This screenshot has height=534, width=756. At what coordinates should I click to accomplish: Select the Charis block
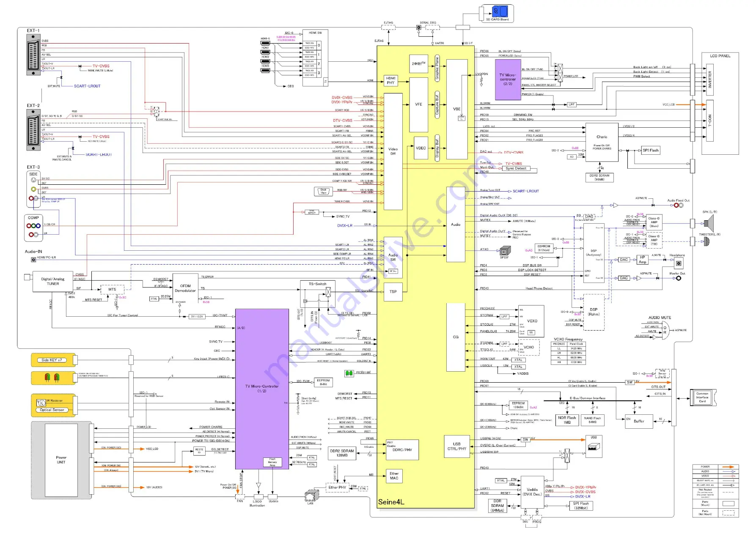click(602, 142)
